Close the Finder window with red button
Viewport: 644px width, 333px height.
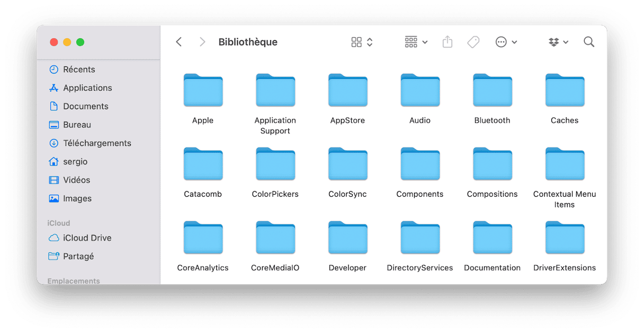click(x=54, y=42)
